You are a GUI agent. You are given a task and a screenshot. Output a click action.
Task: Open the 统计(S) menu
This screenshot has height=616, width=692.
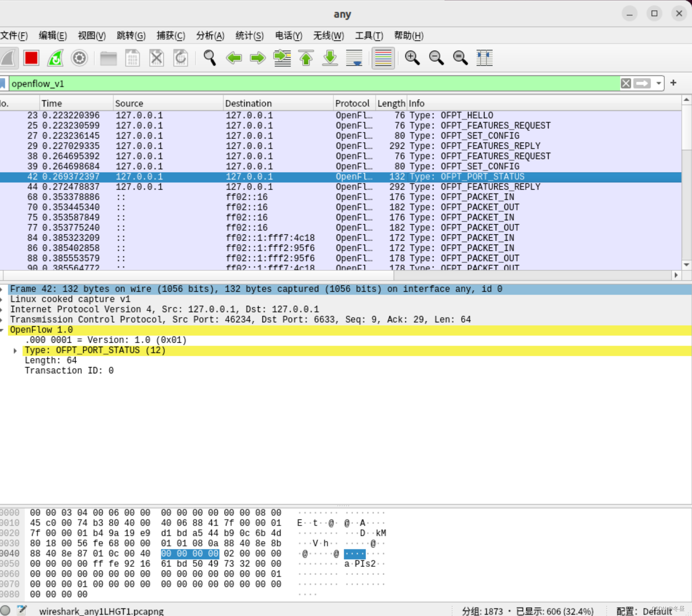(x=250, y=35)
